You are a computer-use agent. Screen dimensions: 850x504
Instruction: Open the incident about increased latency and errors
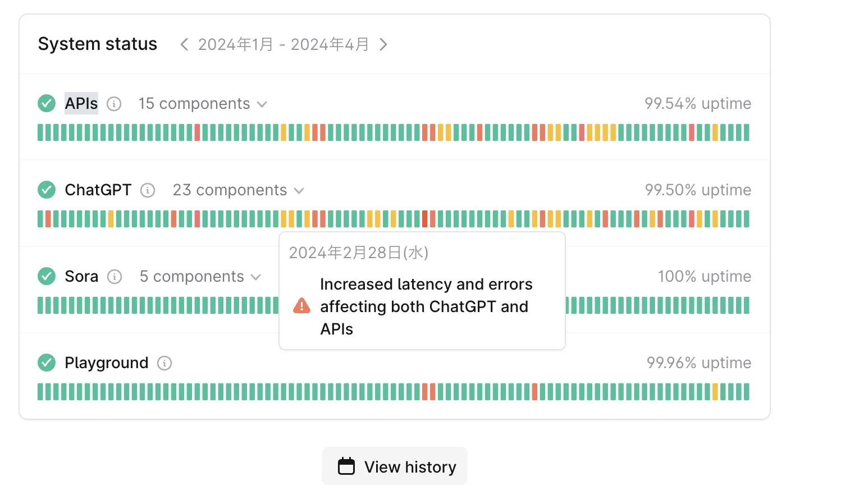tap(426, 306)
